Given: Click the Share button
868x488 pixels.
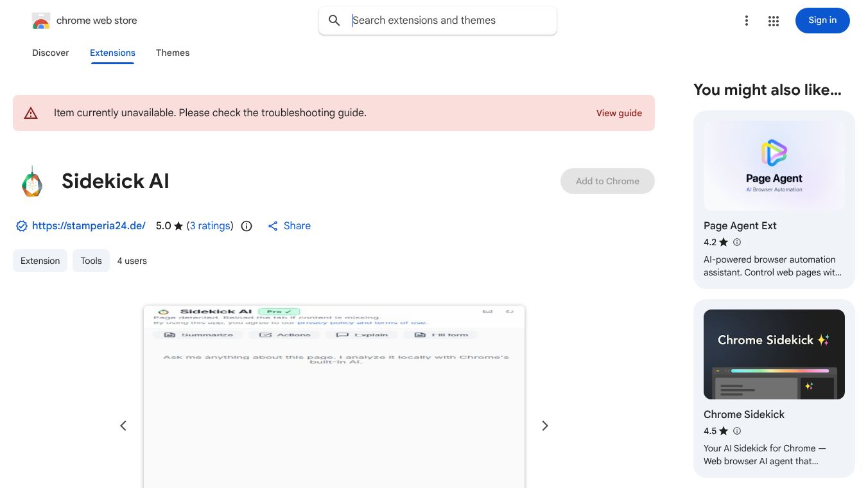Looking at the screenshot, I should [x=290, y=226].
